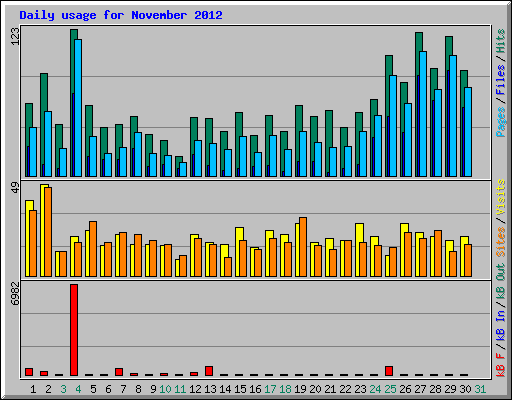Click day 7 on the x-axis
Screen dimensions: 512x400
tap(123, 389)
